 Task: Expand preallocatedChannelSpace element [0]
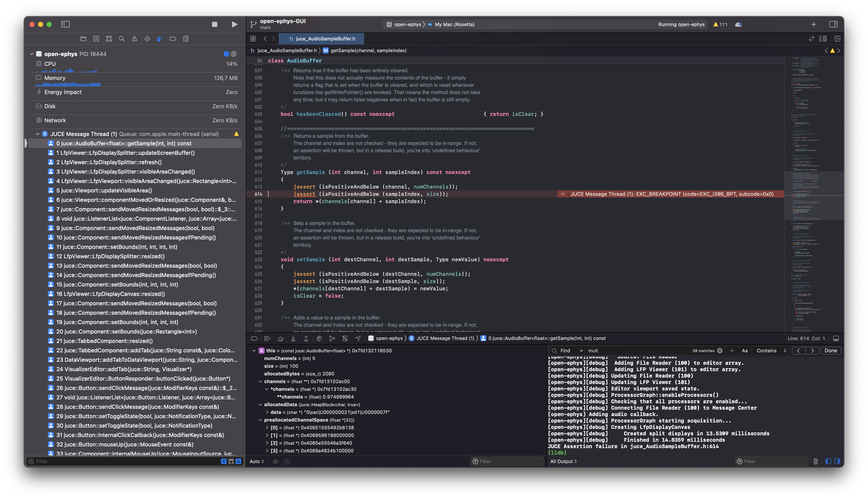click(x=267, y=428)
